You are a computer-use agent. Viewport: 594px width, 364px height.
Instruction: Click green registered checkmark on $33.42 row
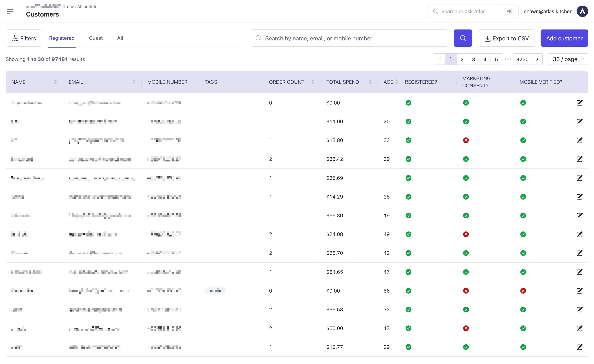(408, 159)
